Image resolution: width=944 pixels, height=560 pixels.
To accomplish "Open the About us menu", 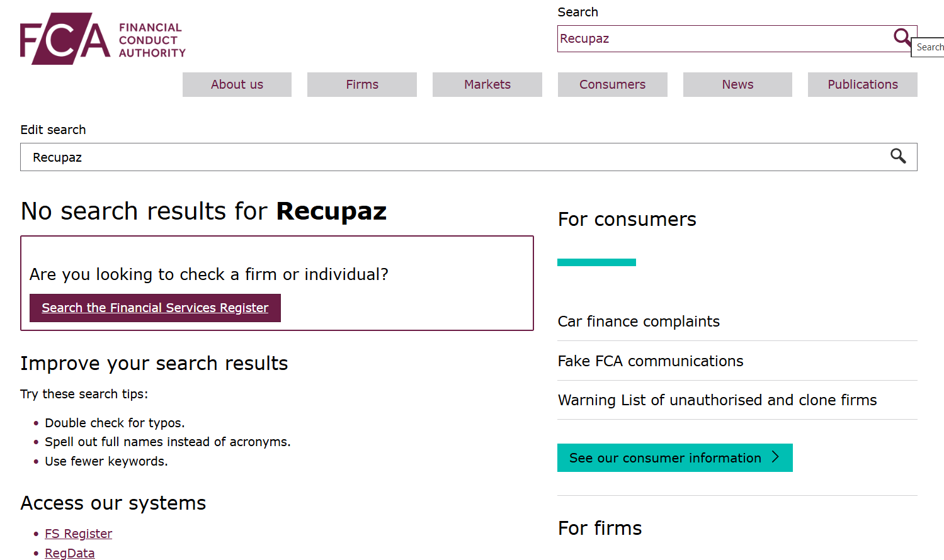I will pyautogui.click(x=237, y=84).
